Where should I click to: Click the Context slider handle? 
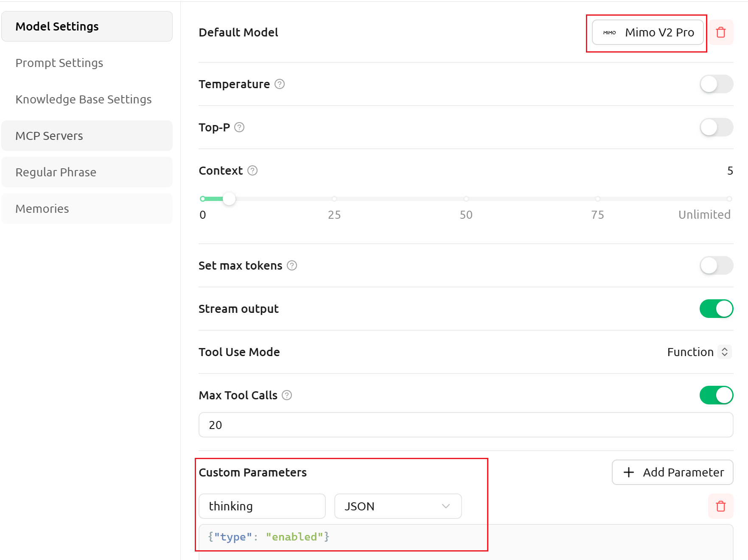pos(229,198)
